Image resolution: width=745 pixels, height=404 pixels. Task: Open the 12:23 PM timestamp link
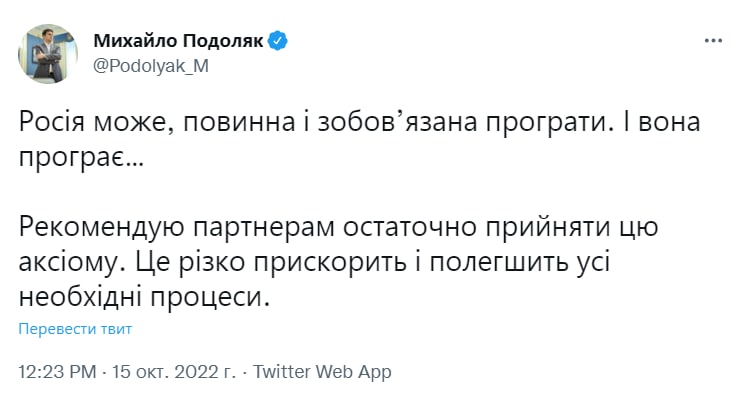tap(58, 372)
